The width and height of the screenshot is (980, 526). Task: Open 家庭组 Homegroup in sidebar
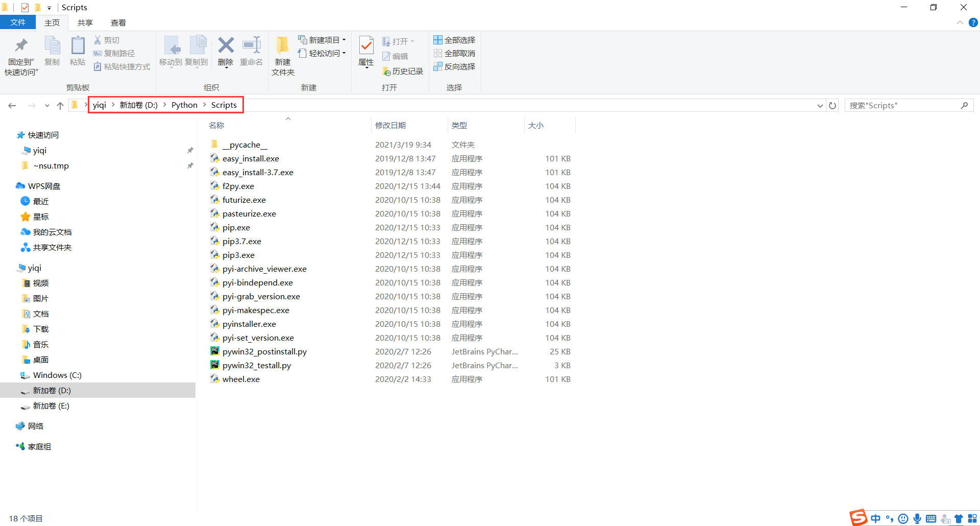tap(39, 446)
